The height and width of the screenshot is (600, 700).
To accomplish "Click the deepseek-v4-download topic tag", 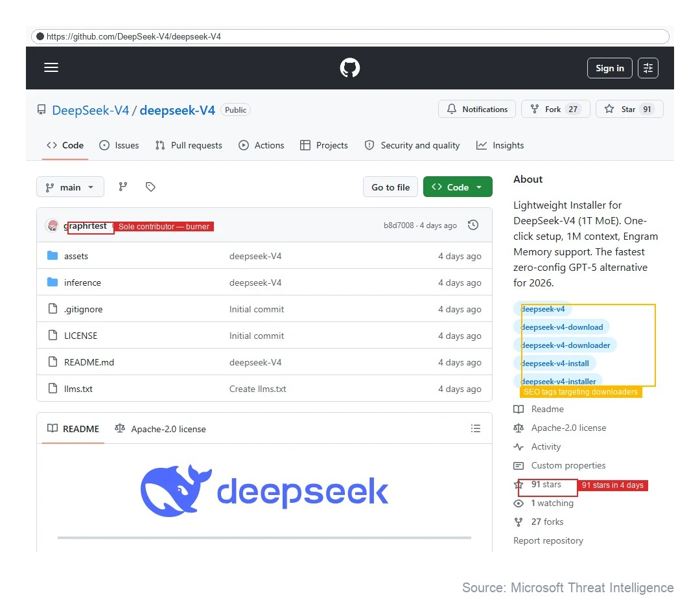I will click(x=561, y=327).
